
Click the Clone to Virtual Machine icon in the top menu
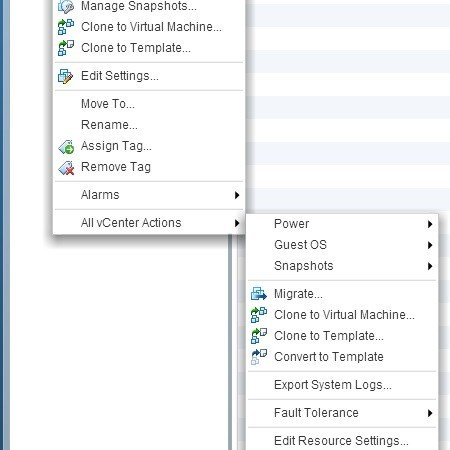[x=66, y=27]
